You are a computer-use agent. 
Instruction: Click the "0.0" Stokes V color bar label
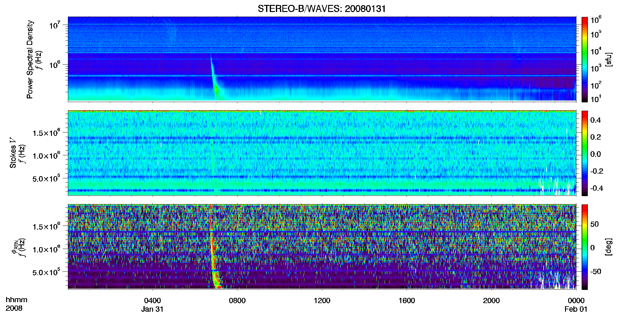pos(595,154)
